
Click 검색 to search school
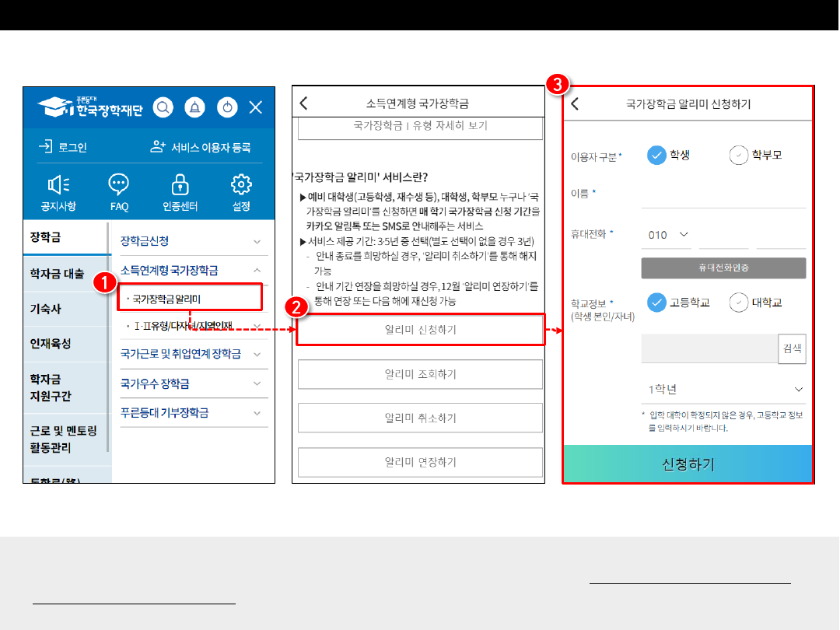[x=792, y=349]
